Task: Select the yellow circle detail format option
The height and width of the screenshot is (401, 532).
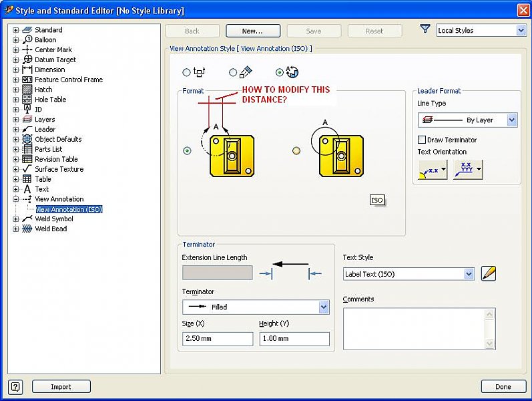Action: 296,151
